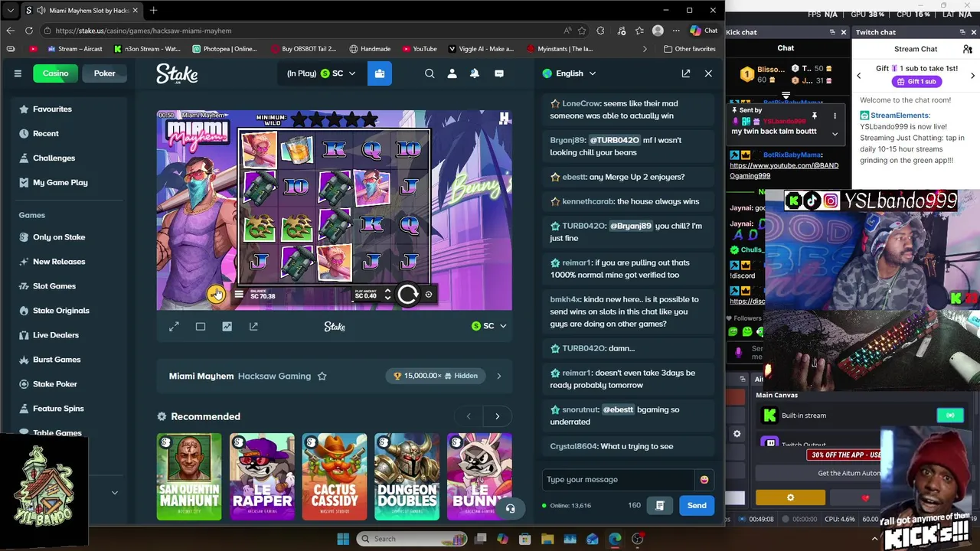This screenshot has height=551, width=980.
Task: Switch to theatre mode view
Action: point(201,327)
